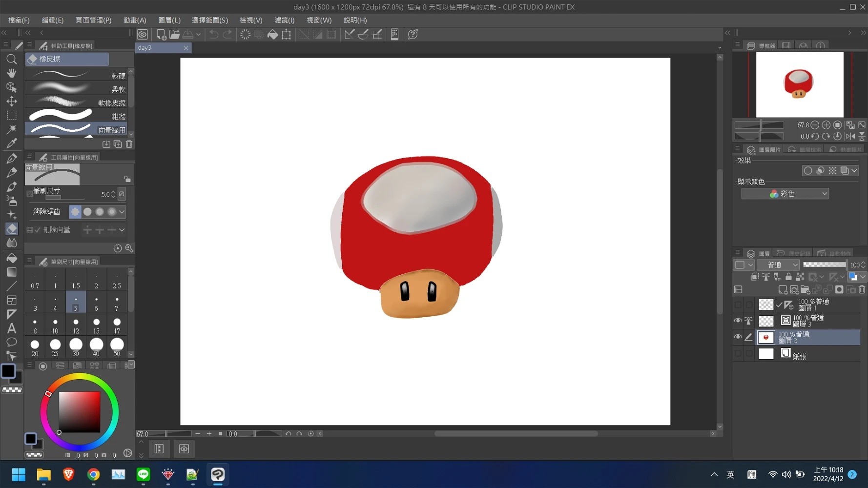Select the Frame Border tool

pyautogui.click(x=12, y=300)
